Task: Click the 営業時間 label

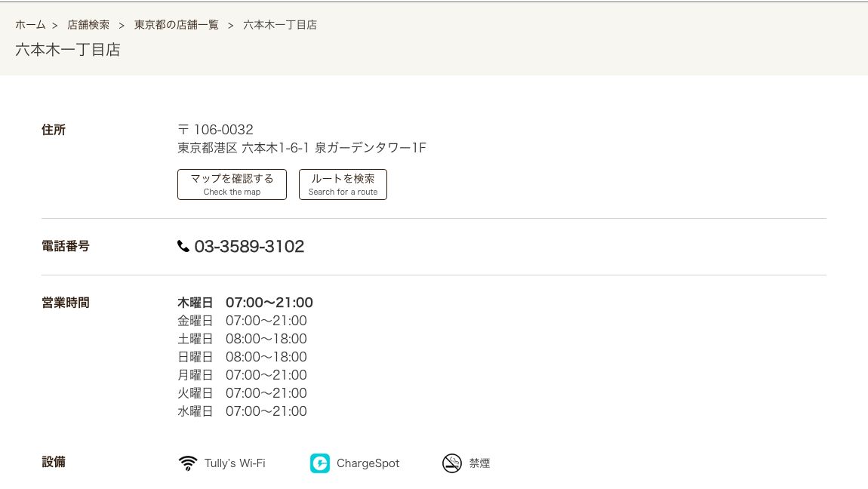Action: pos(66,303)
